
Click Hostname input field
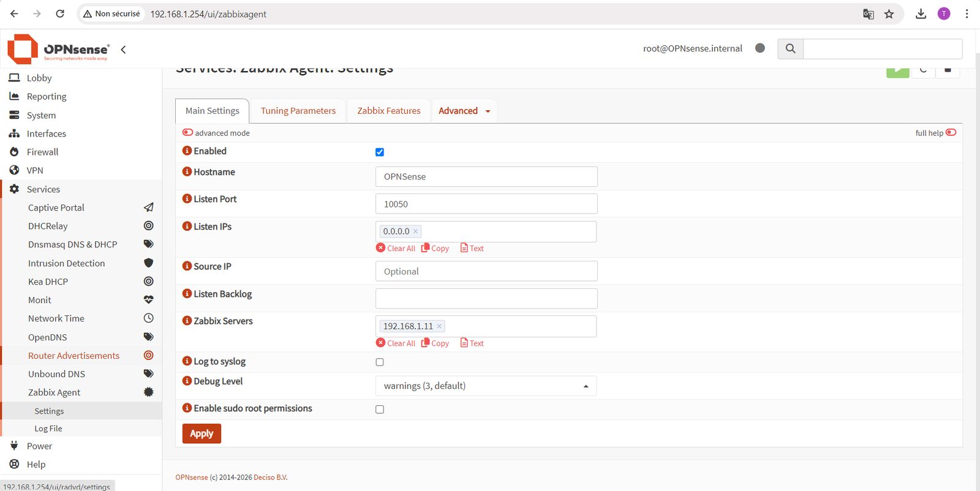tap(486, 176)
